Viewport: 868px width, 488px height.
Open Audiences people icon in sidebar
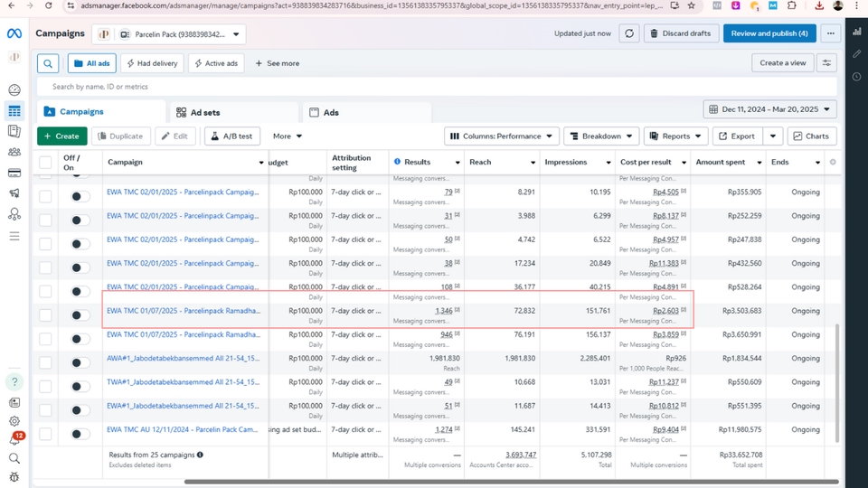[x=14, y=152]
